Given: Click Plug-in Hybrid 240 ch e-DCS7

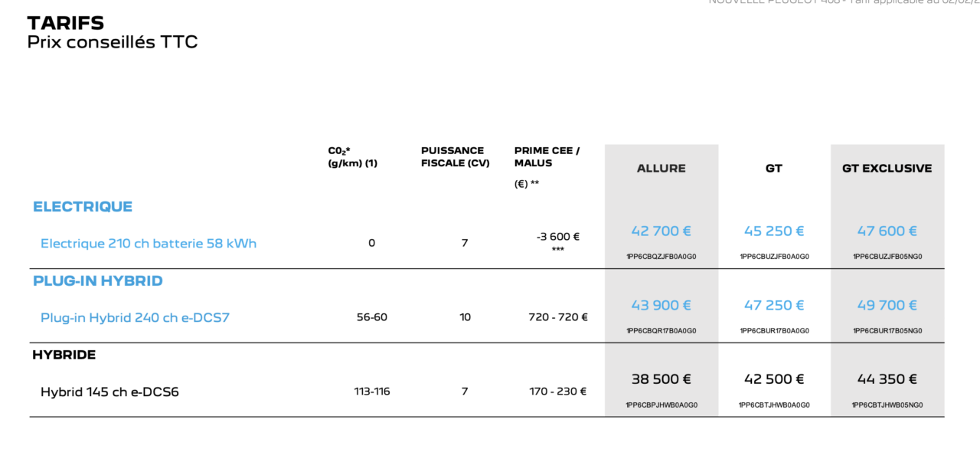Looking at the screenshot, I should tap(136, 317).
